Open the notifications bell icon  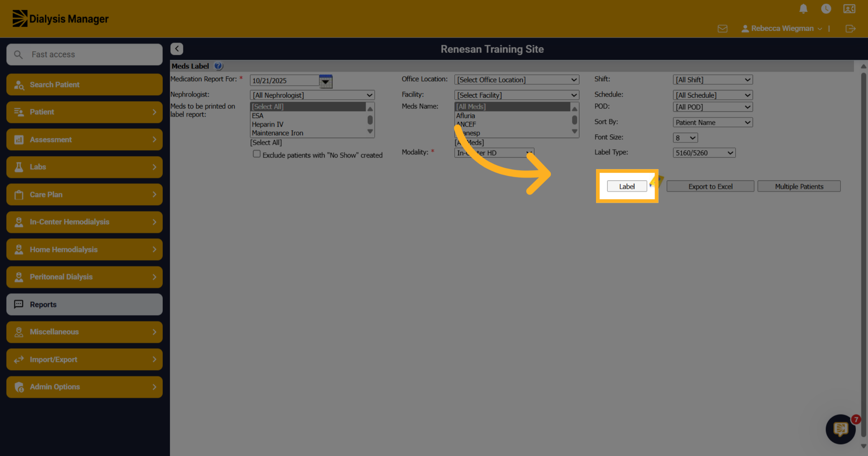[803, 9]
